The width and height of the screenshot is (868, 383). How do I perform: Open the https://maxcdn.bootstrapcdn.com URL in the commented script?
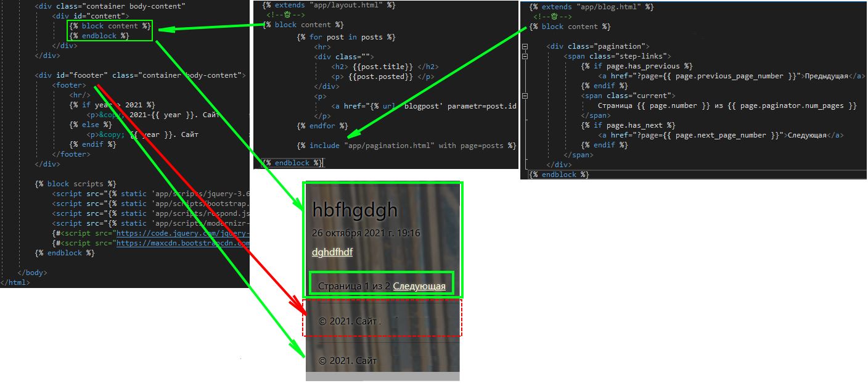pyautogui.click(x=182, y=244)
